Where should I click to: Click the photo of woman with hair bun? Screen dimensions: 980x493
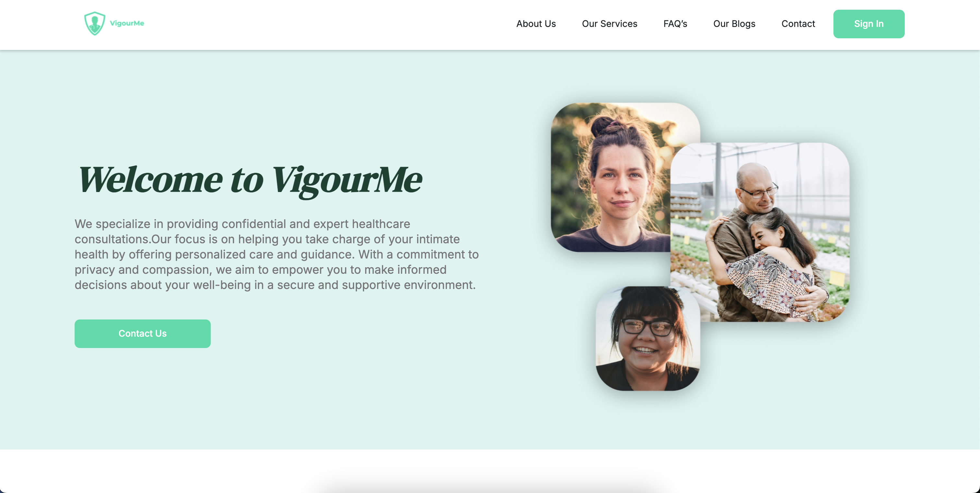pos(611,177)
